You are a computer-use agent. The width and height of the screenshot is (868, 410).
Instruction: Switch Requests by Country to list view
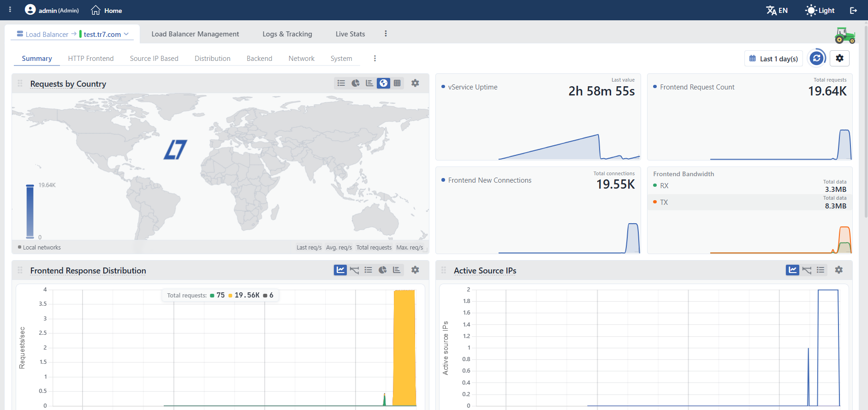(x=341, y=83)
